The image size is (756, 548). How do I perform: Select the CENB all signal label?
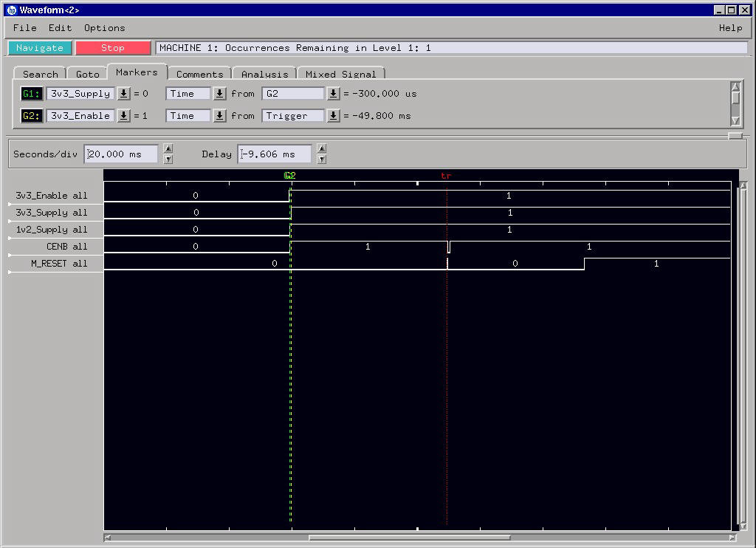click(x=67, y=247)
